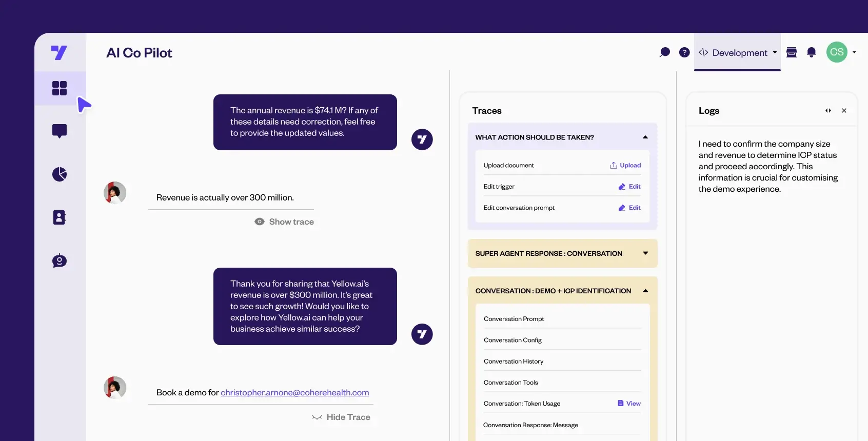
Task: Click the Edit trigger label
Action: (x=499, y=187)
